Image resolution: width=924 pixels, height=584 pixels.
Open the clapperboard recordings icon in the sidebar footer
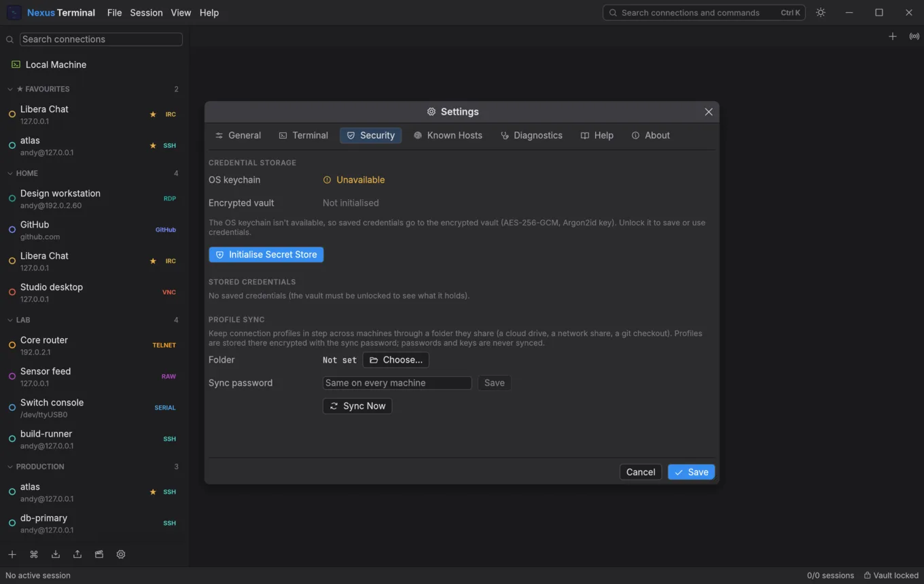[99, 554]
